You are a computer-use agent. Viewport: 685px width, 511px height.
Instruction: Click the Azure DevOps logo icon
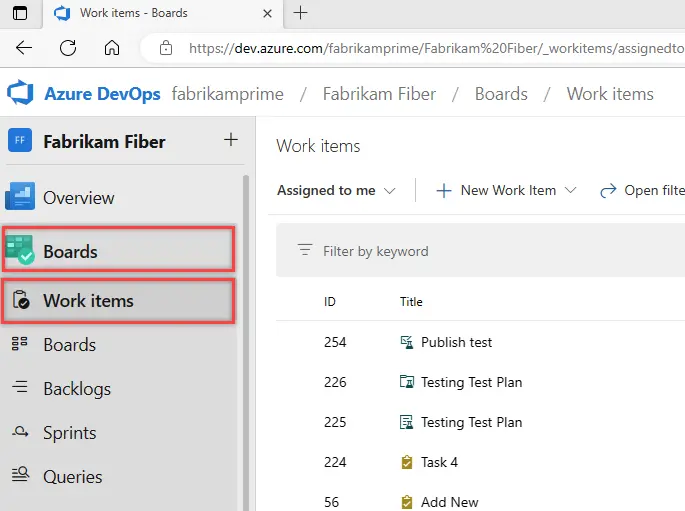(x=20, y=93)
